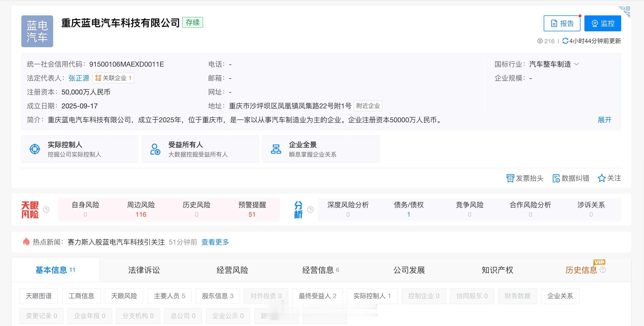Jump to 主要人员 5 section

[170, 296]
